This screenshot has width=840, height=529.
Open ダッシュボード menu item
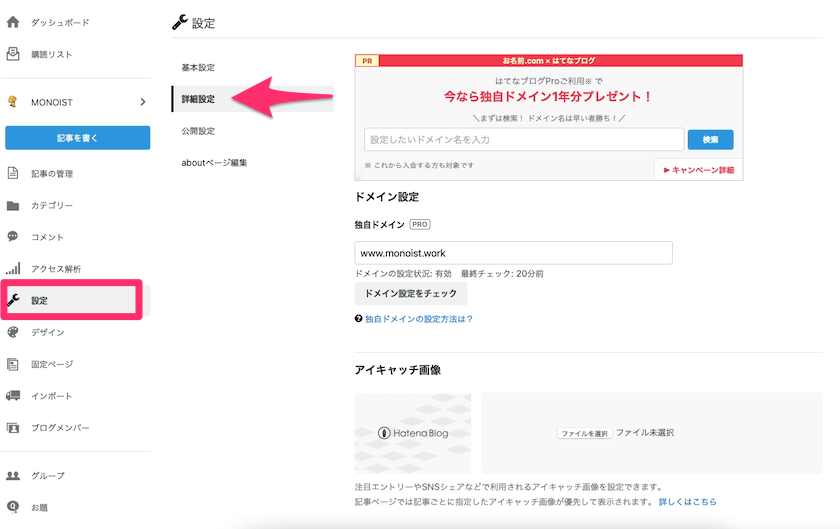point(60,23)
